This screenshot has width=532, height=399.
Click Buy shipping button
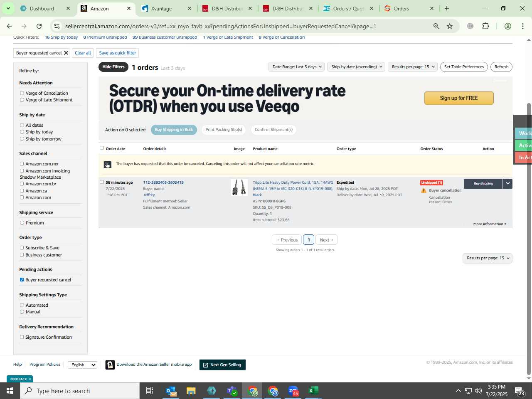[x=483, y=183]
